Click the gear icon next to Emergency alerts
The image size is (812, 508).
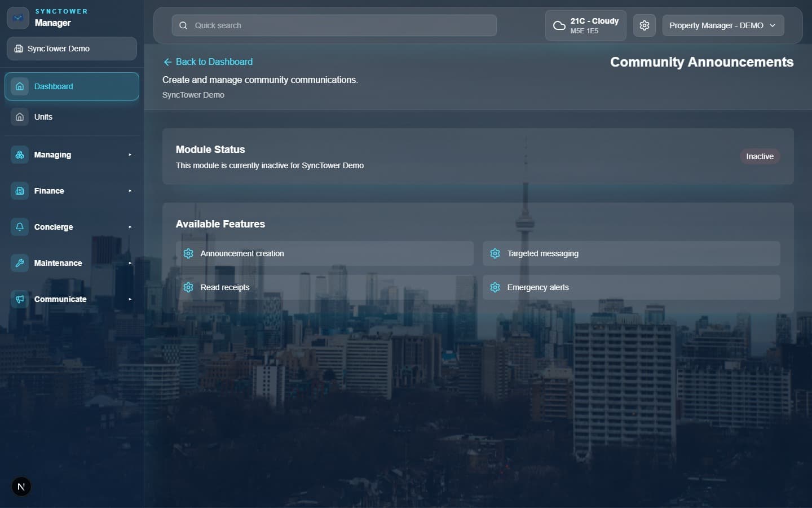495,287
